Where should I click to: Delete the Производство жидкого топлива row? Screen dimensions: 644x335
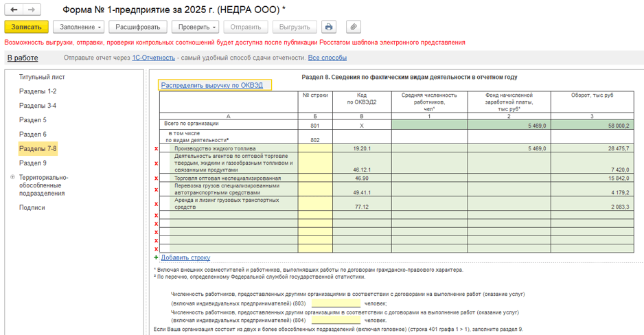[156, 148]
